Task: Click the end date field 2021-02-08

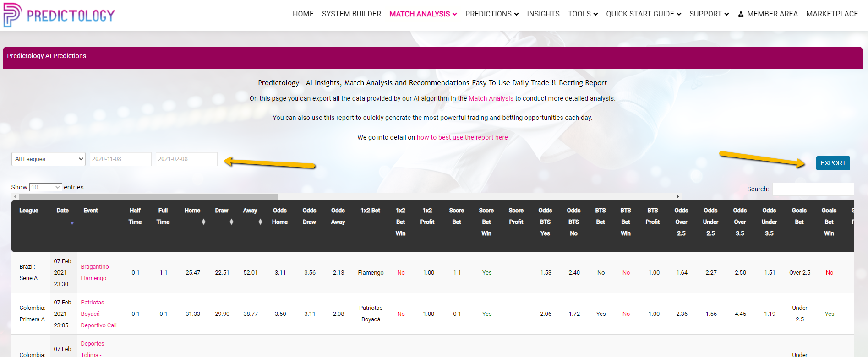Action: coord(186,159)
